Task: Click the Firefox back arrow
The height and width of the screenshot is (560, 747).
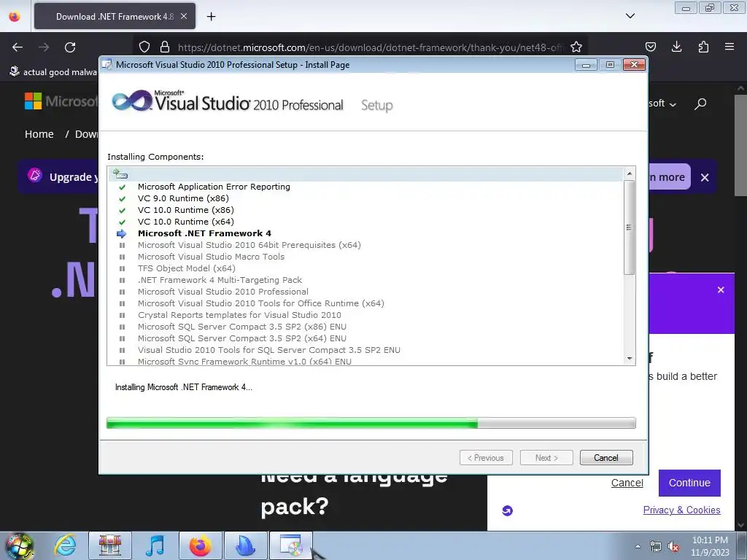Action: click(x=18, y=47)
